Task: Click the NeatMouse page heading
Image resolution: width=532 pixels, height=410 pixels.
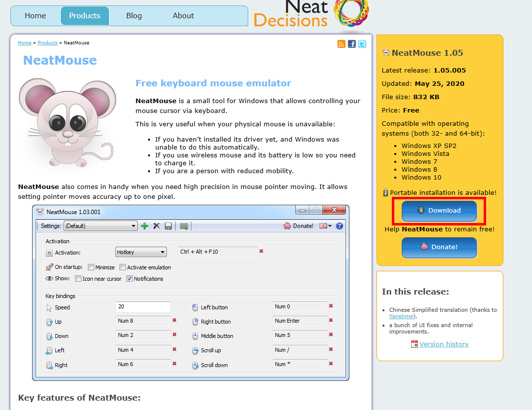Action: click(60, 60)
